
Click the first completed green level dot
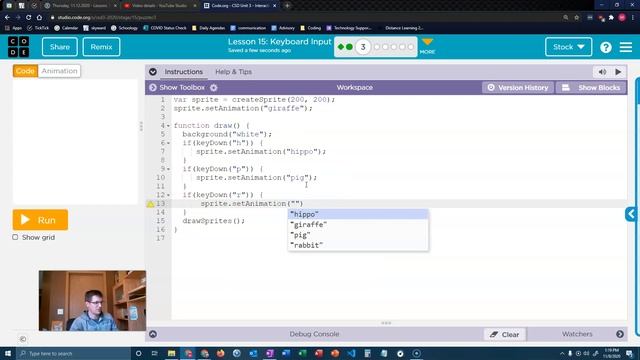point(340,47)
